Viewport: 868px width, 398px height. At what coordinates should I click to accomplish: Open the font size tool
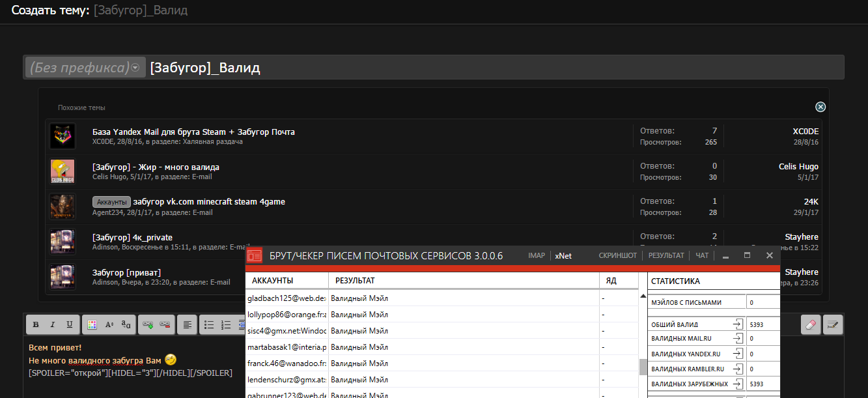[109, 324]
